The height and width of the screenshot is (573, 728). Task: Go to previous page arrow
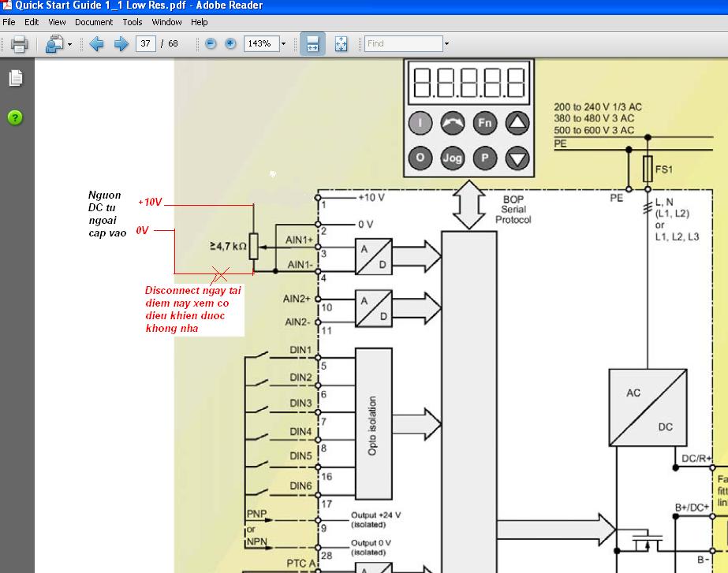pyautogui.click(x=97, y=44)
